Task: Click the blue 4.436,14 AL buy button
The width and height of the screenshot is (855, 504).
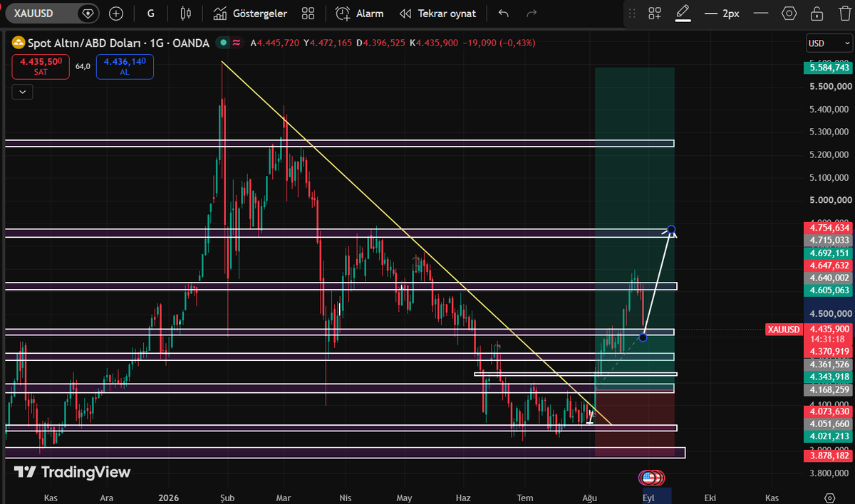Action: (124, 67)
